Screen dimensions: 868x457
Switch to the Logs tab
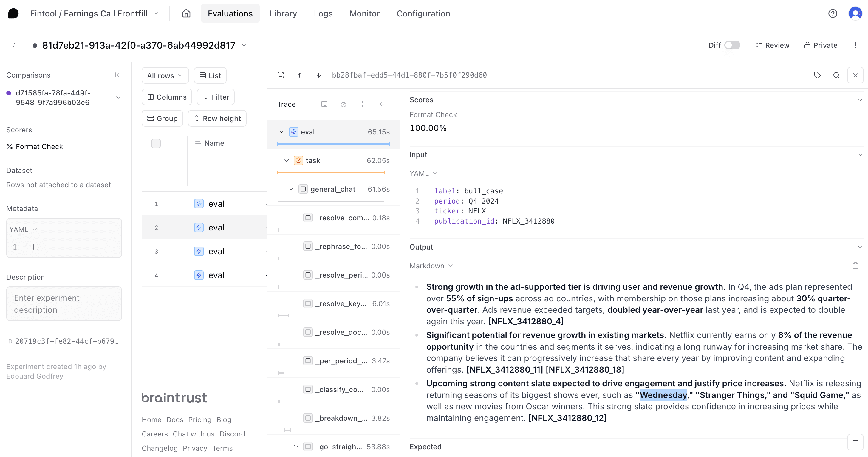click(323, 13)
